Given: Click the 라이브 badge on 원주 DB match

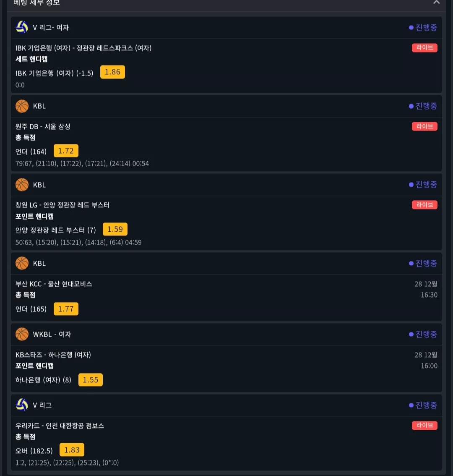Looking at the screenshot, I should [x=424, y=126].
